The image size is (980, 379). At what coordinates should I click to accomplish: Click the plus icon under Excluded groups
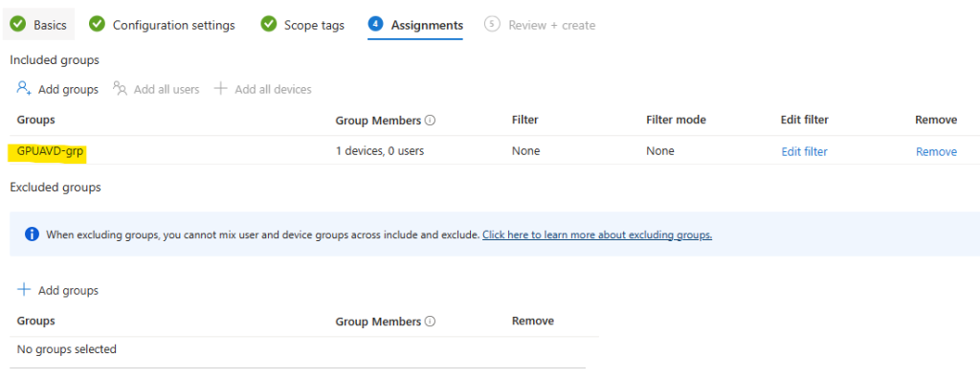[24, 290]
